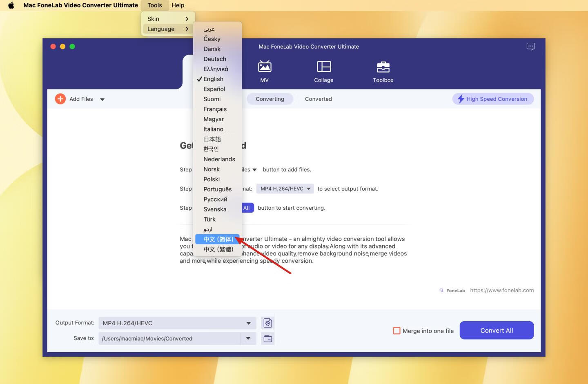The image size is (588, 384).
Task: Select 日本語 language option
Action: pyautogui.click(x=217, y=139)
